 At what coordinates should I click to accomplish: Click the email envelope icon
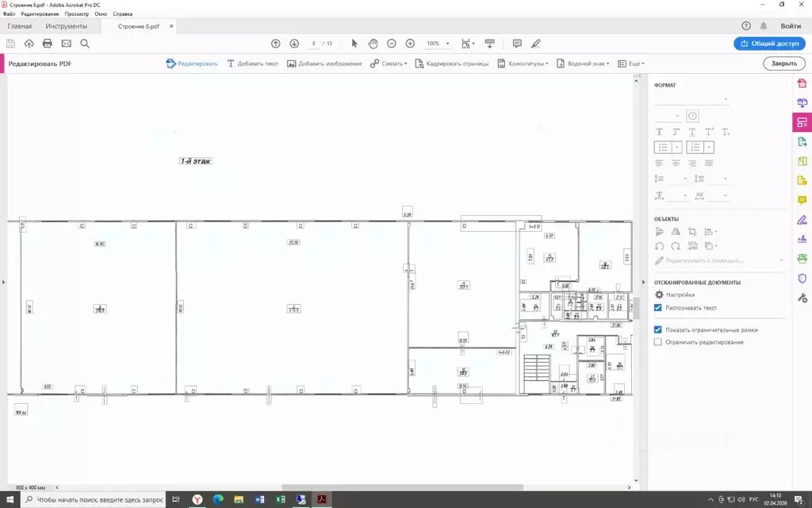67,44
